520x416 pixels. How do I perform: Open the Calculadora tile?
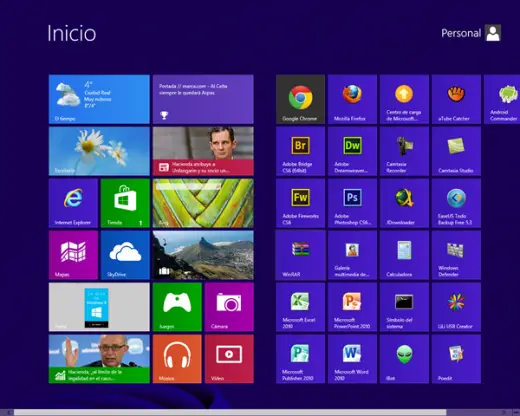(x=404, y=255)
